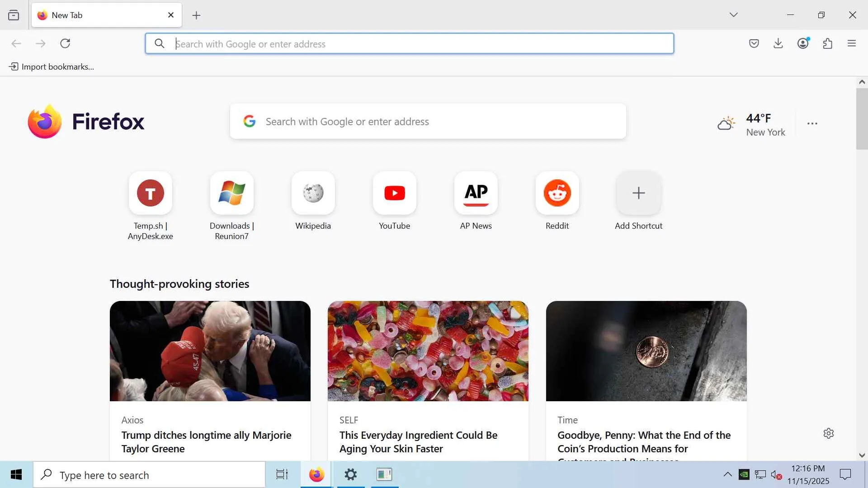
Task: Open weather widget three-dot menu
Action: coord(812,123)
